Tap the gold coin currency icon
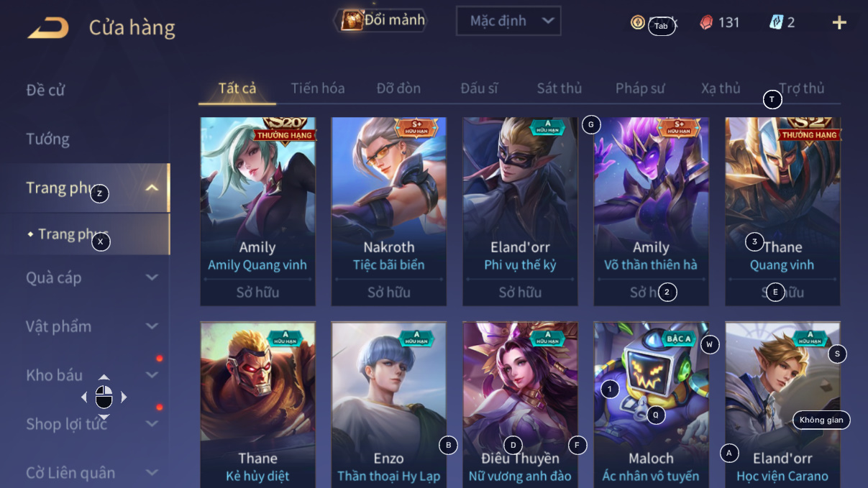This screenshot has width=868, height=488. (x=637, y=22)
